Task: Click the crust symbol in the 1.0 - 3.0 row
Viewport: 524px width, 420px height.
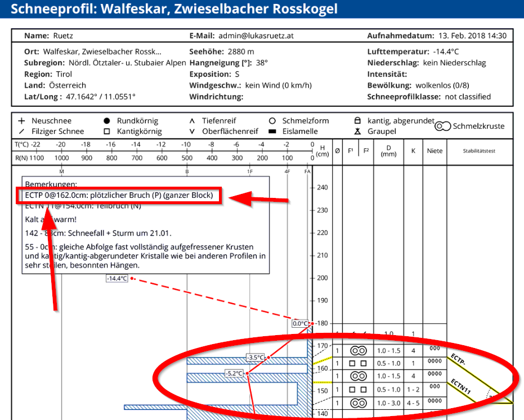Action: click(358, 403)
